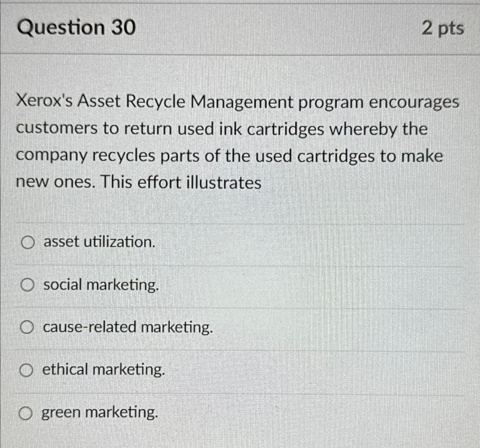Select the cause-related marketing radio button

pos(27,328)
